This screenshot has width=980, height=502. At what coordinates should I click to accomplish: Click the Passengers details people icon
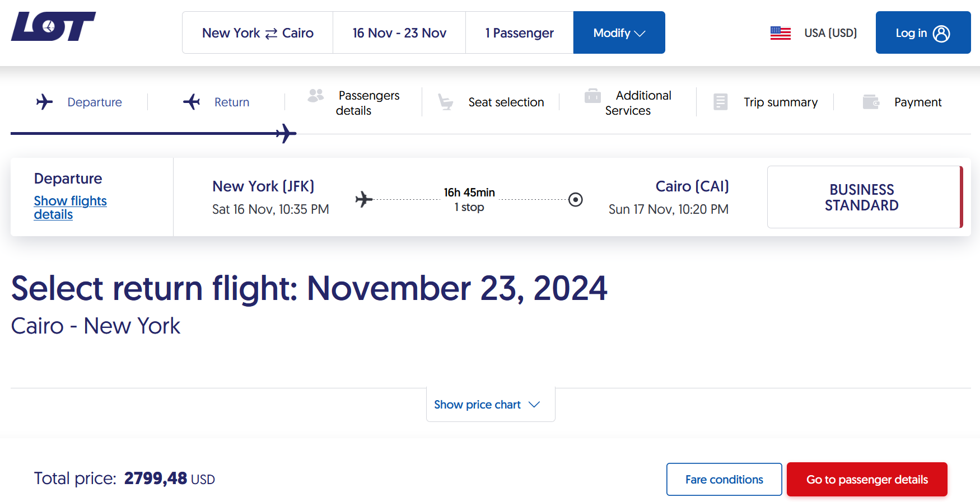(316, 96)
